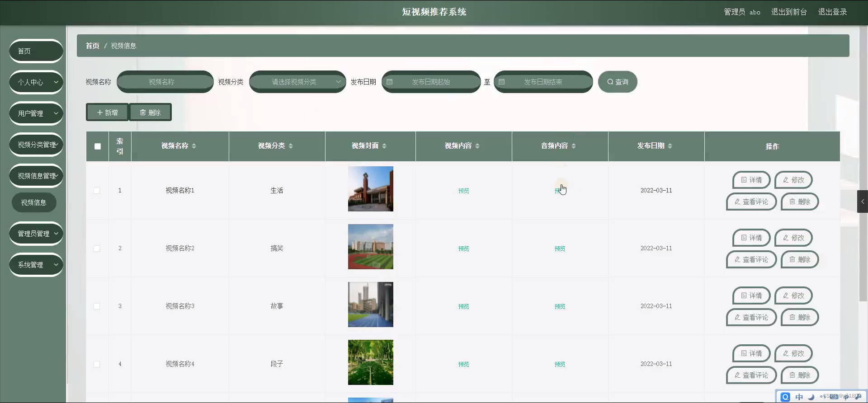Image resolution: width=868 pixels, height=403 pixels.
Task: Check the row checkbox for 视频名称4
Action: click(97, 364)
